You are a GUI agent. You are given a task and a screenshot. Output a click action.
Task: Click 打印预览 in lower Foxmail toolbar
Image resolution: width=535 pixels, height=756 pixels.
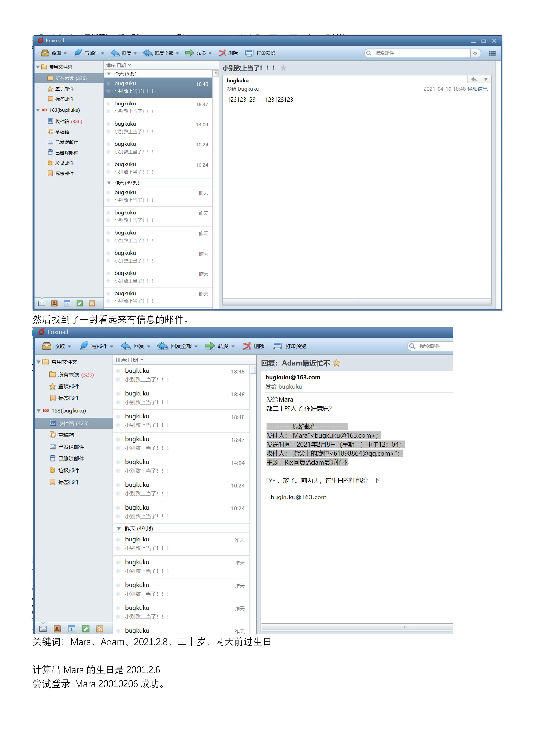(290, 346)
